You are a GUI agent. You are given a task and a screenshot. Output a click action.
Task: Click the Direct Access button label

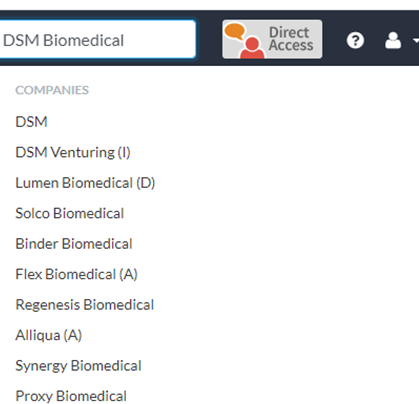click(291, 39)
